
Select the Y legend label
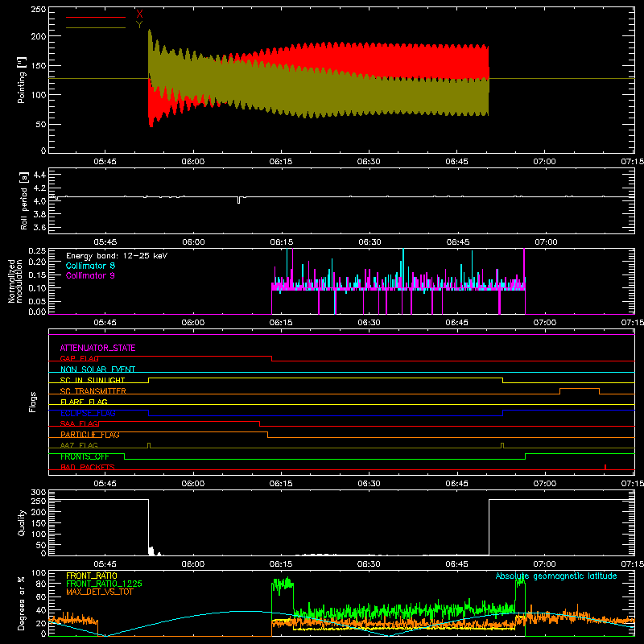pyautogui.click(x=139, y=25)
